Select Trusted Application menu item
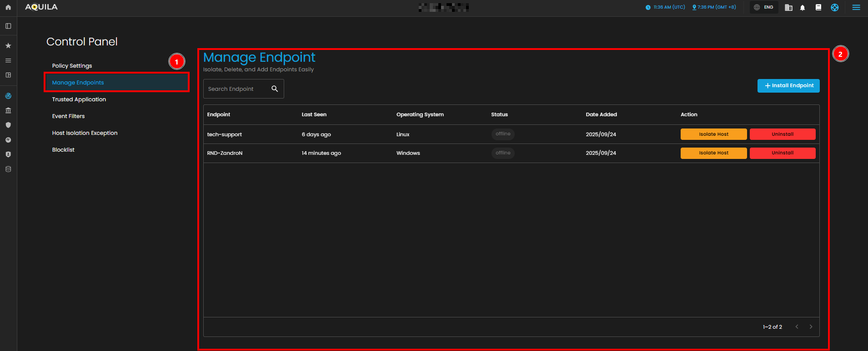Image resolution: width=868 pixels, height=351 pixels. coord(79,99)
